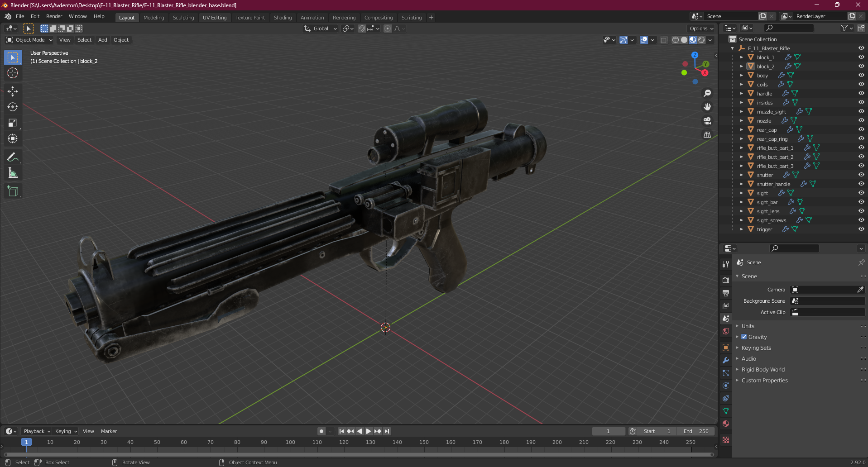Open the Texture properties tab

726,440
